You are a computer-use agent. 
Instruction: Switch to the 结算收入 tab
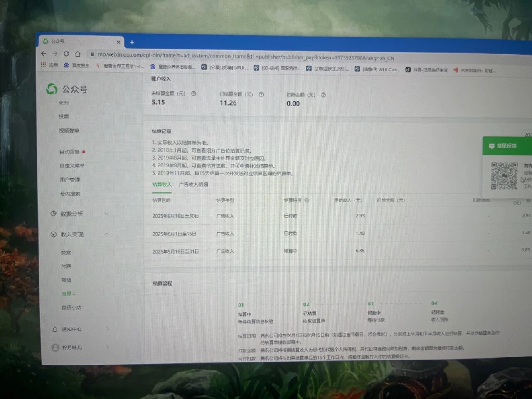(x=162, y=185)
